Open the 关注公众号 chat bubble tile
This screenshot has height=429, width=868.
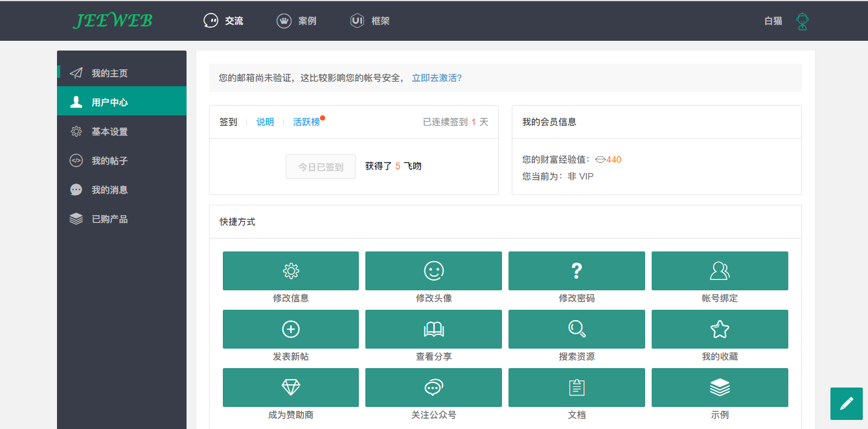[x=433, y=388]
